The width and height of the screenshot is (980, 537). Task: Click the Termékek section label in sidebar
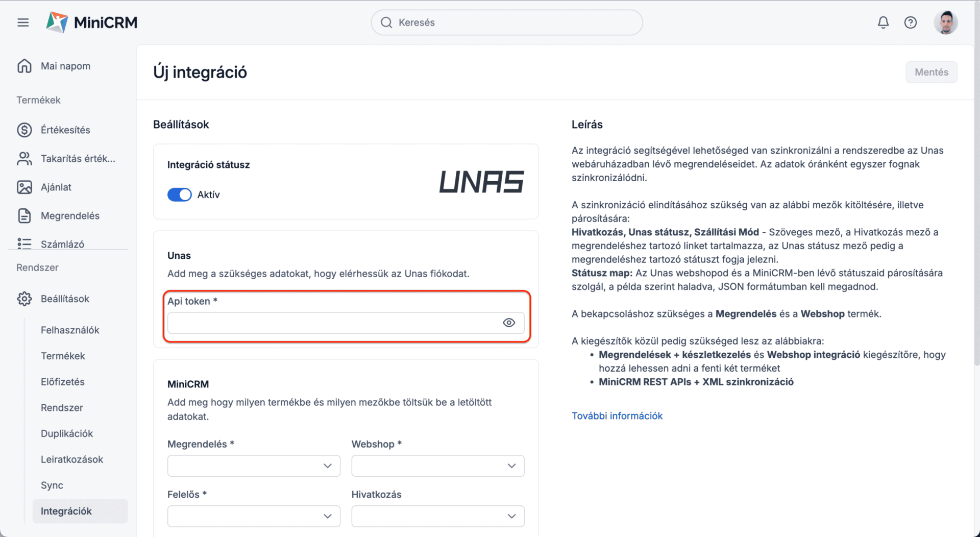coord(38,100)
